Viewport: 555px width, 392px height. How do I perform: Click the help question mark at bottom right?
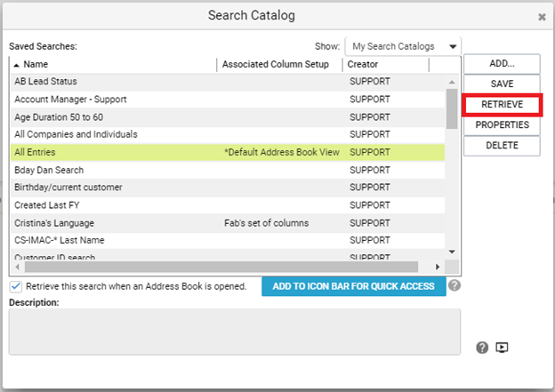tap(482, 348)
